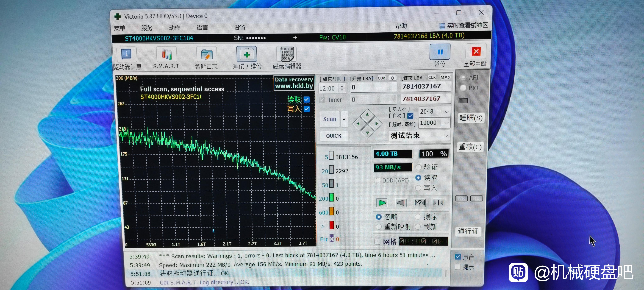This screenshot has height=290, width=644.
Task: Toggle the DDD (API) checkbox
Action: (377, 180)
